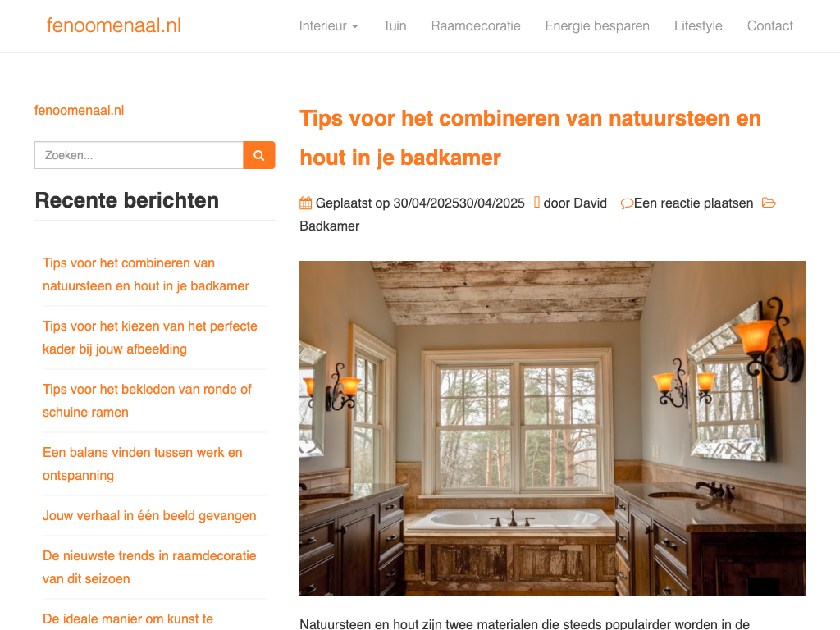The height and width of the screenshot is (630, 840).
Task: Go to Energie besparen page
Action: tap(597, 25)
